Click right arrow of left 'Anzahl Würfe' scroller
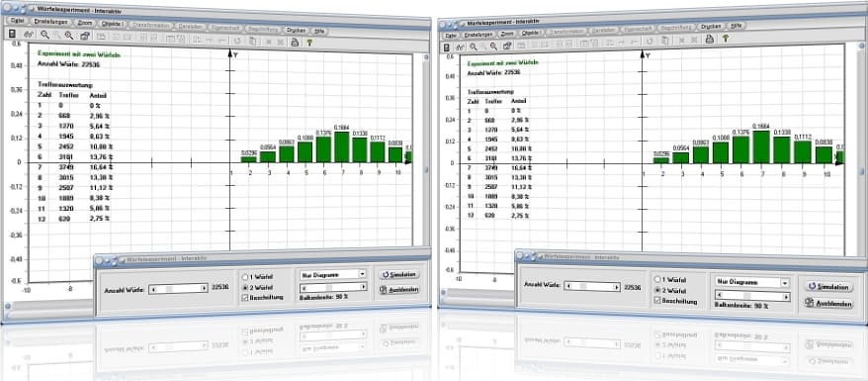The image size is (868, 381). 205,288
